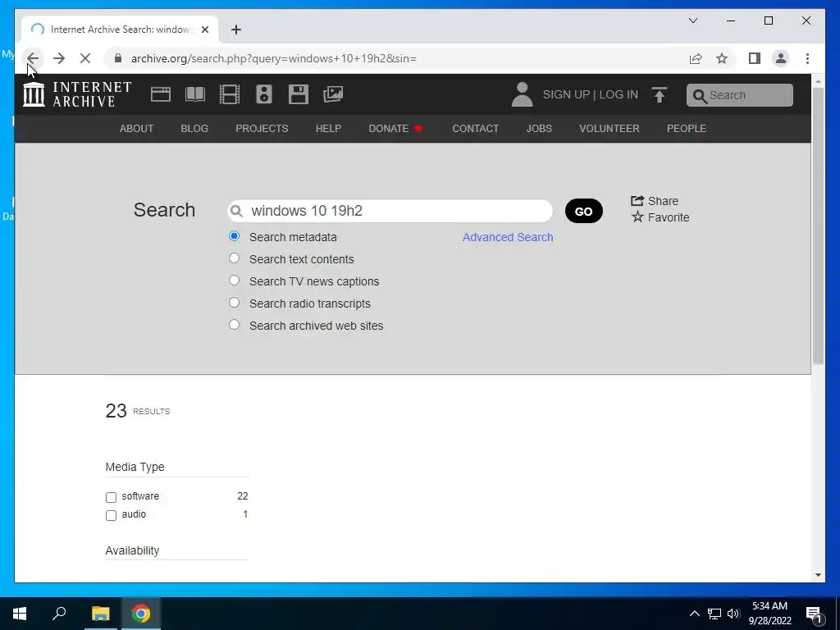Open the taskbar clock showing 5:34 AM
Image resolution: width=840 pixels, height=630 pixels.
click(x=769, y=614)
